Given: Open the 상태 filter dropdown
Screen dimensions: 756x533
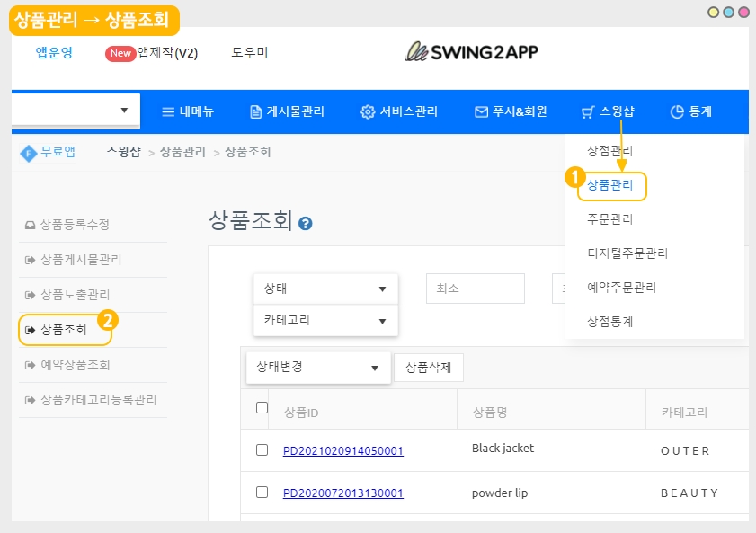Looking at the screenshot, I should point(325,289).
